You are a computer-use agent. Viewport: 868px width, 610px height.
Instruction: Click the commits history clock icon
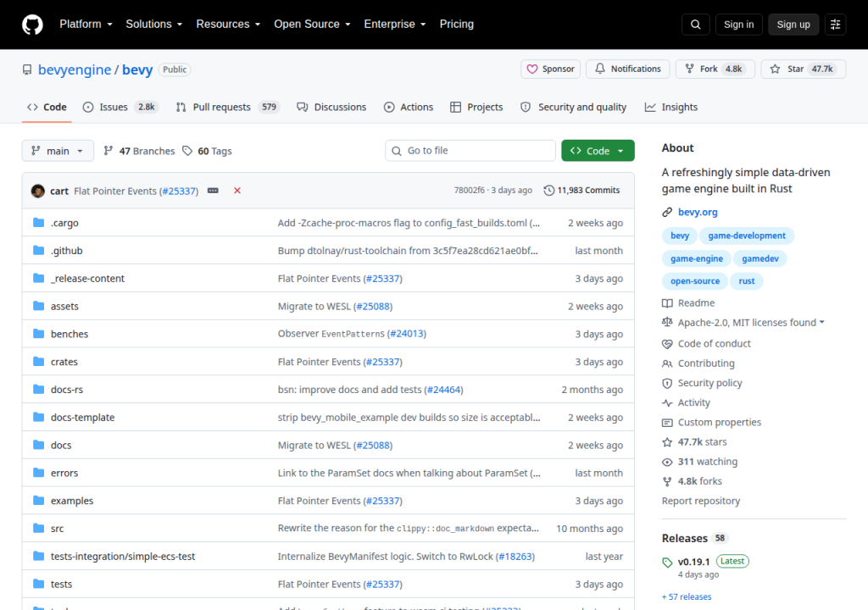click(x=548, y=191)
